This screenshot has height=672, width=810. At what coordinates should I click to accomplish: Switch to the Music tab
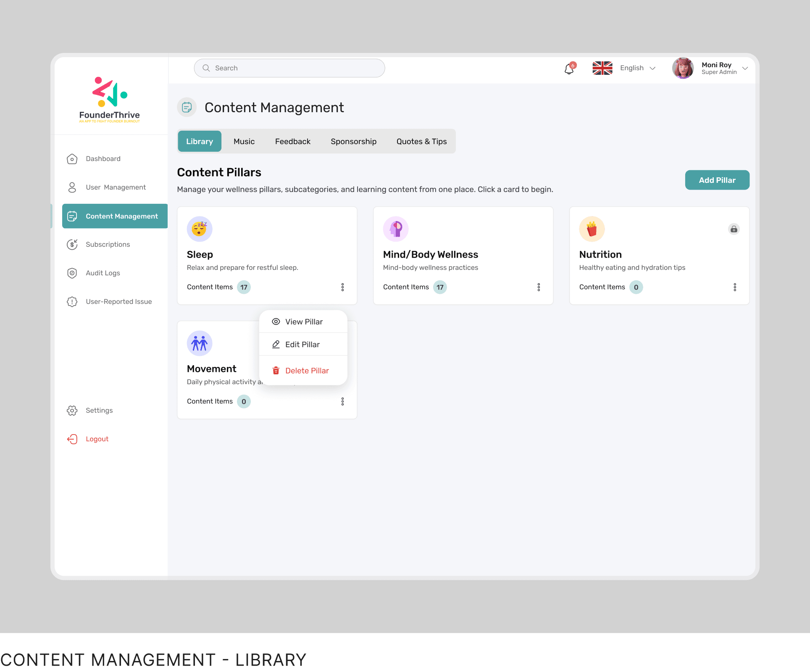click(244, 142)
